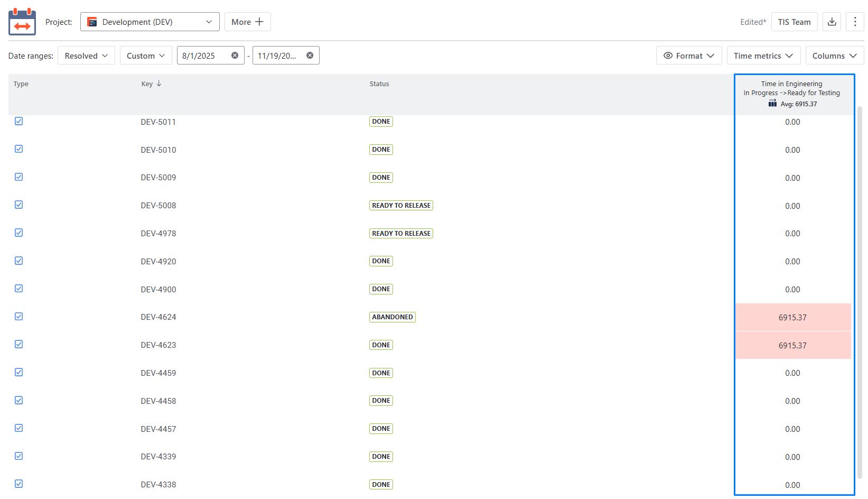Image resolution: width=868 pixels, height=499 pixels.
Task: Clear the 8/1/2025 start date
Action: click(x=235, y=56)
